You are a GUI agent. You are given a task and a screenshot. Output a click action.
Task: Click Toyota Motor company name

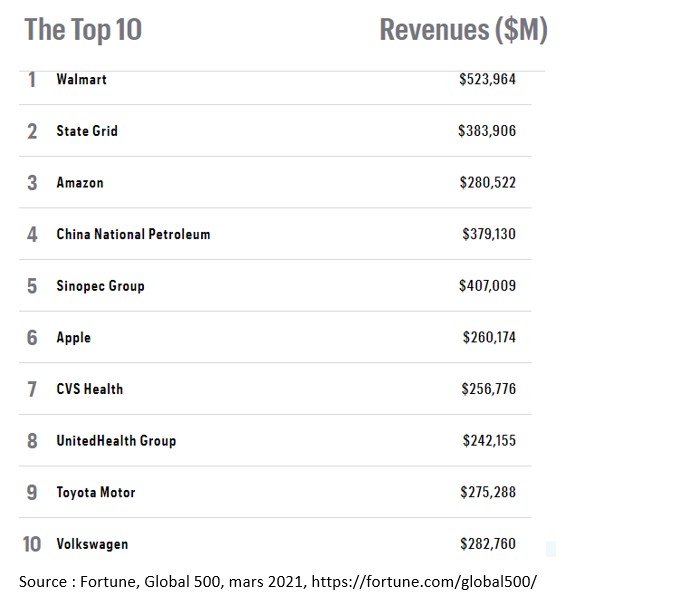(x=96, y=493)
